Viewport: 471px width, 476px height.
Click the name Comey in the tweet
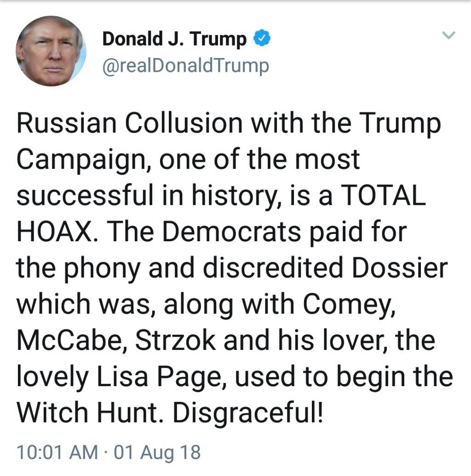coord(349,304)
